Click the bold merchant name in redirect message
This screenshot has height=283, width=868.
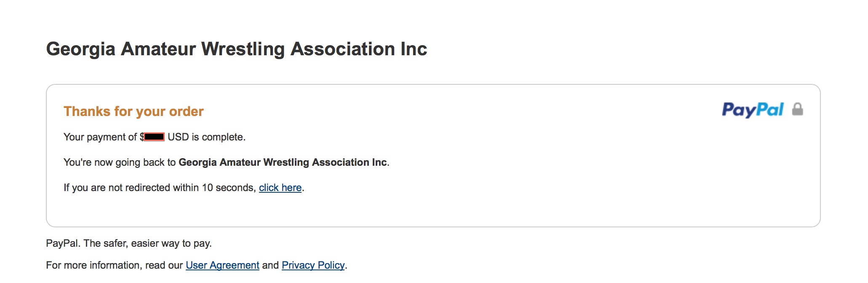(283, 162)
